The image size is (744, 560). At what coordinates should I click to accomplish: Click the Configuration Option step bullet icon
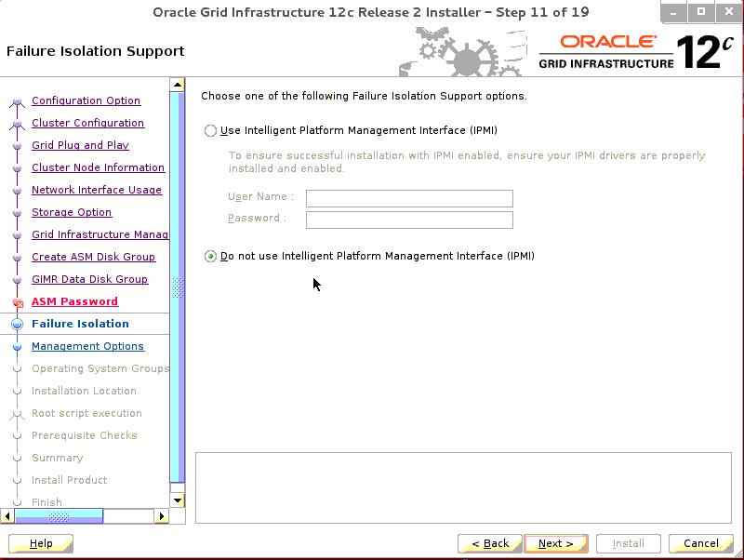coord(17,101)
